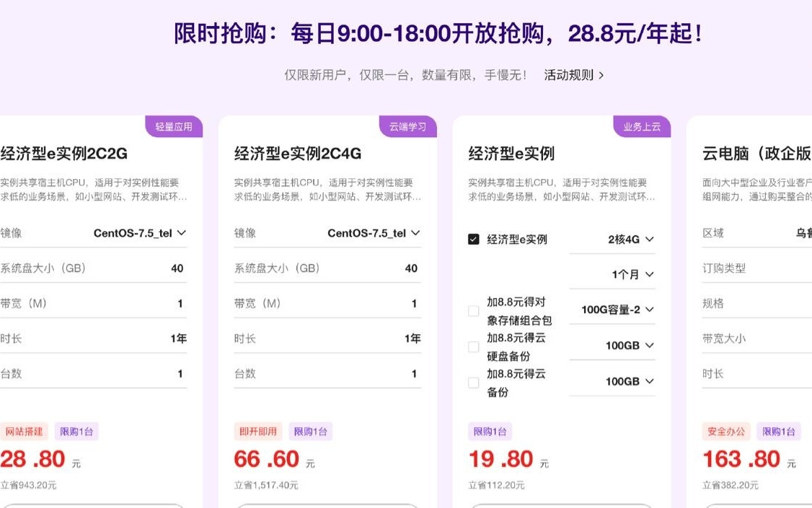Screen dimensions: 812x508
Task: Click 限购1台 badge in the 2C4G card
Action: point(311,432)
